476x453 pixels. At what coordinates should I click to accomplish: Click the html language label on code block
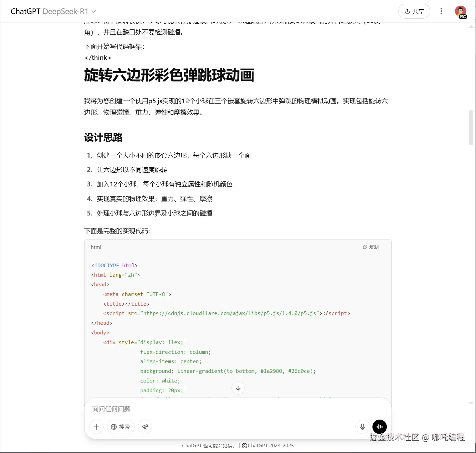click(96, 247)
